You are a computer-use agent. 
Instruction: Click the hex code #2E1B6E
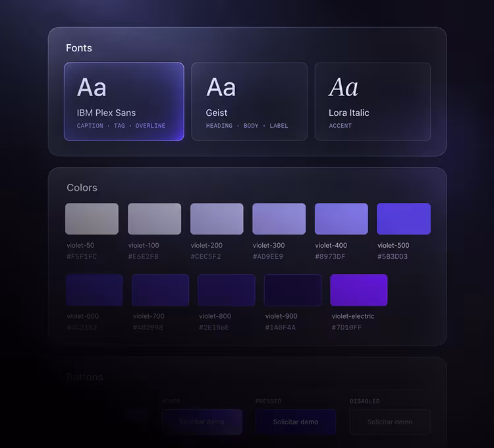[214, 327]
